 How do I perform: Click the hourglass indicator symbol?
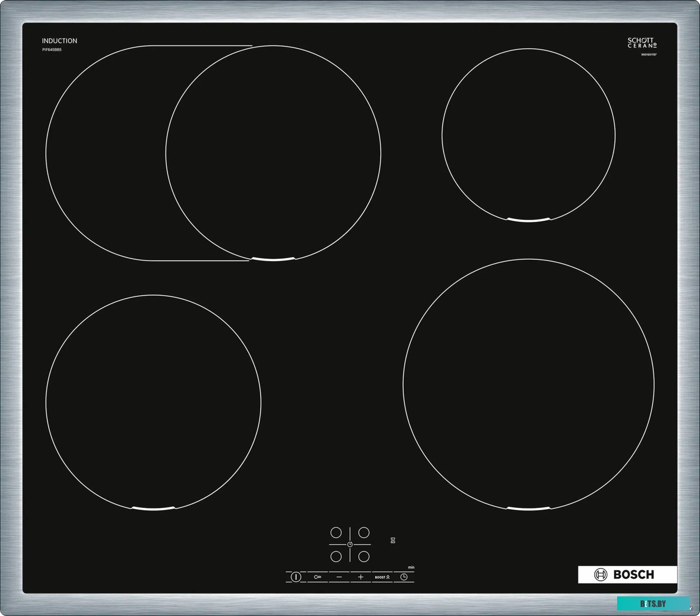pos(393,540)
